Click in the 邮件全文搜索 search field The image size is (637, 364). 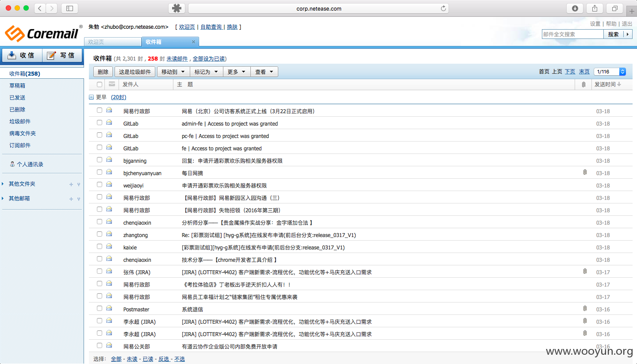pos(572,34)
